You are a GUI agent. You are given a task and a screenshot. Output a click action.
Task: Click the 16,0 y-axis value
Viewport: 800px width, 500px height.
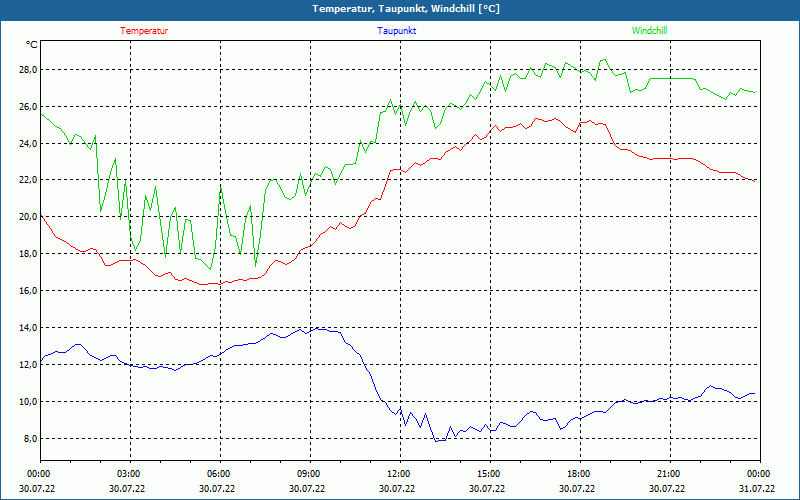coord(28,290)
